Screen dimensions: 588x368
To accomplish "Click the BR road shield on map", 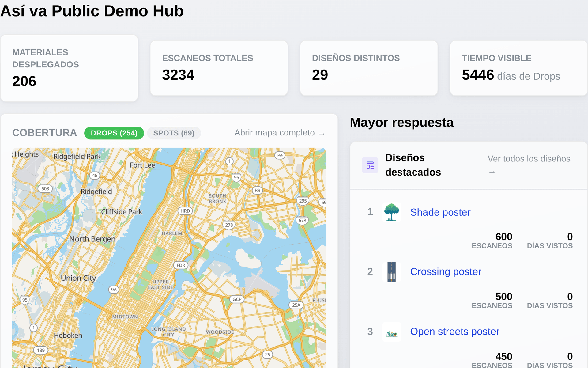I will pos(258,190).
